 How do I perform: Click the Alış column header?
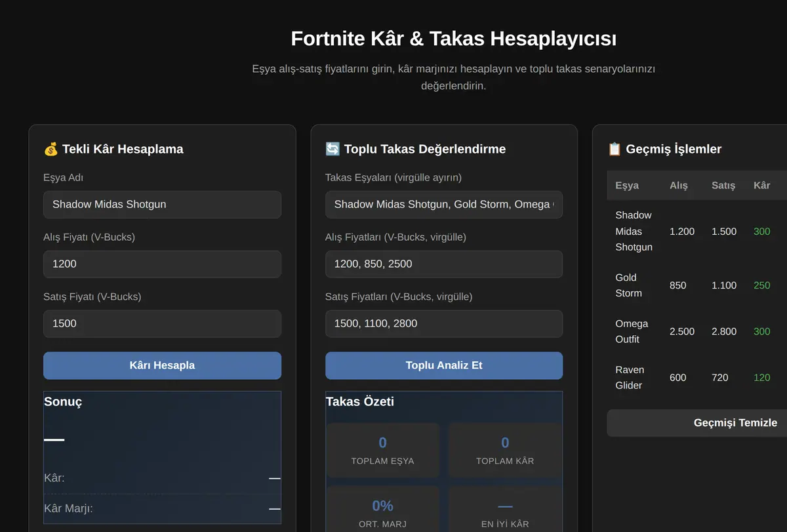679,186
